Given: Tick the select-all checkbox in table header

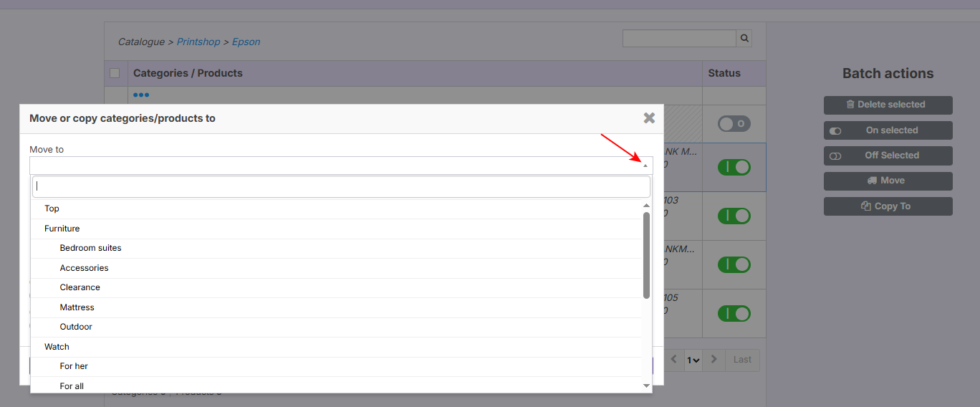Looking at the screenshot, I should click(x=115, y=73).
